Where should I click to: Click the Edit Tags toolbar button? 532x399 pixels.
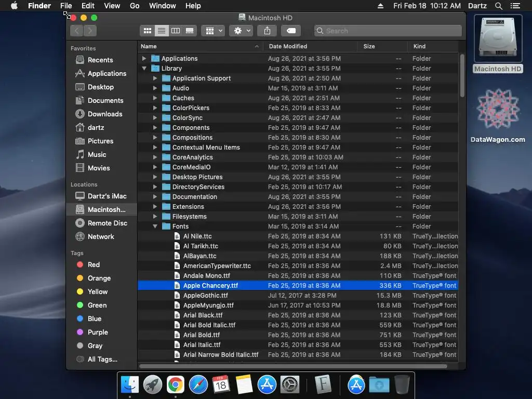click(x=291, y=31)
